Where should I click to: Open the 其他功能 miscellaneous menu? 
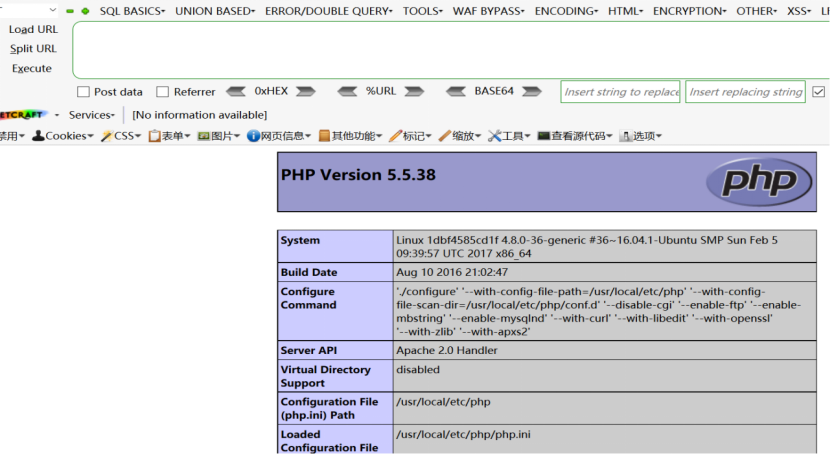tap(350, 136)
